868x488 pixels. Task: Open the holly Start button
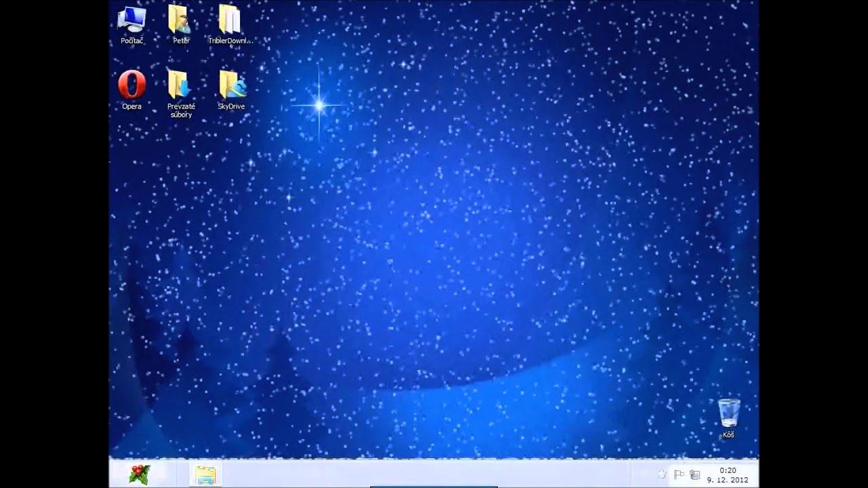(x=139, y=474)
